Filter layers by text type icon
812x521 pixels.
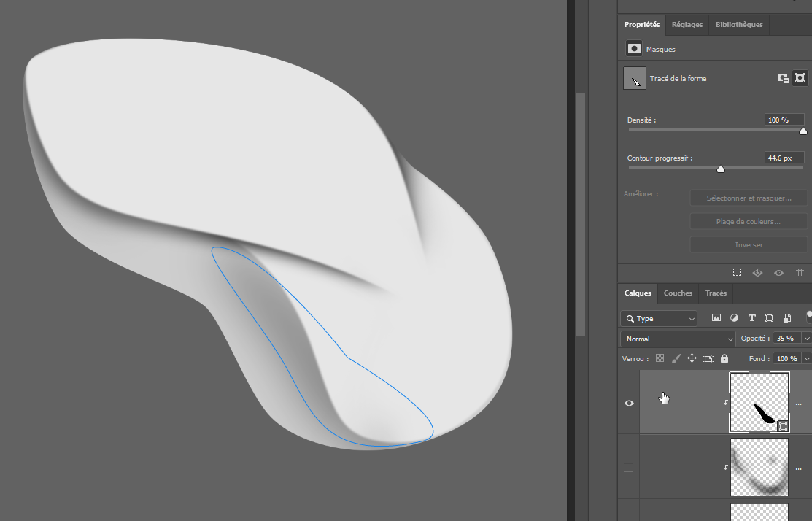[x=751, y=318]
